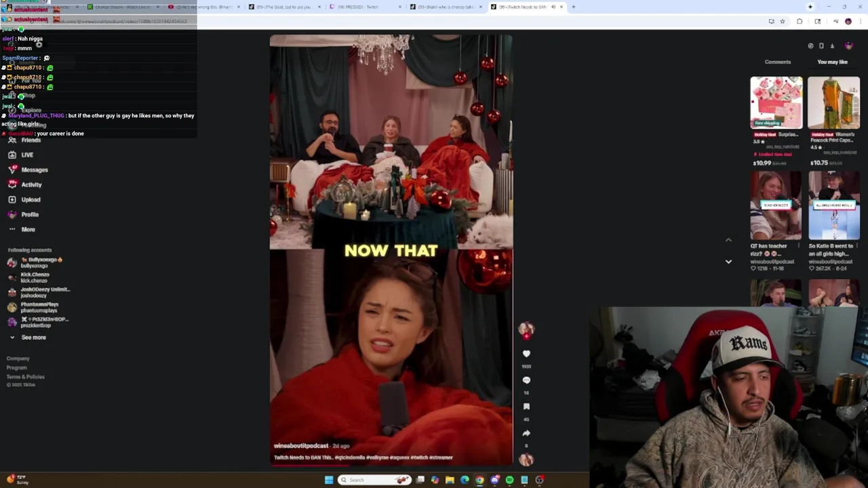The image size is (868, 488).
Task: Open the 'QT has teacher rizz' video thumbnail
Action: (x=776, y=206)
